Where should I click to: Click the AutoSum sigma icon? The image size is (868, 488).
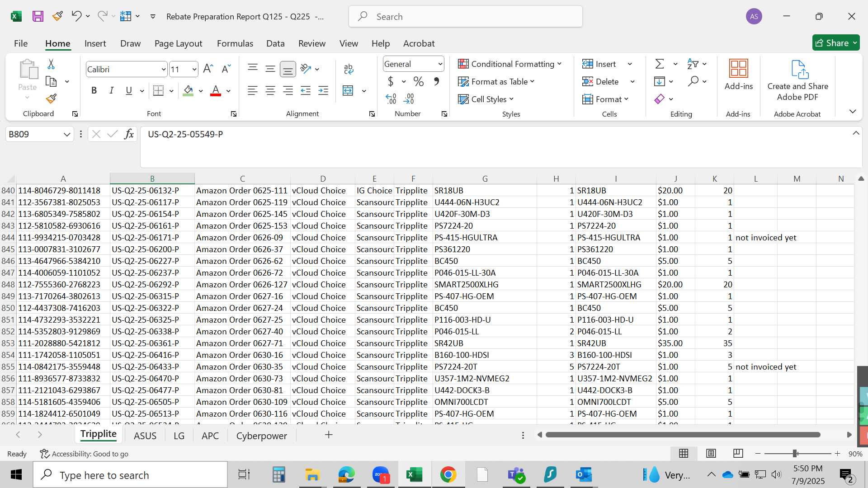point(660,64)
